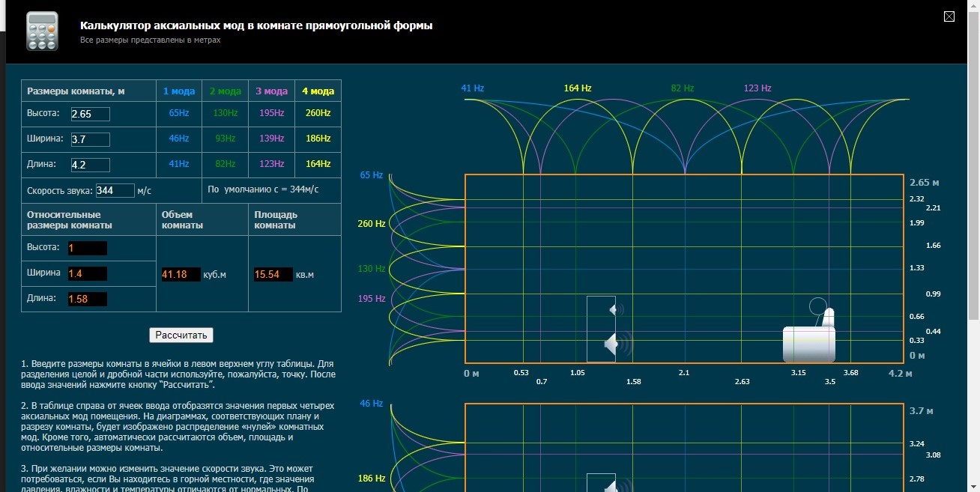Screen dimensions: 980x492
Task: Click the 164 Hz label above the diagram
Action: pyautogui.click(x=578, y=88)
